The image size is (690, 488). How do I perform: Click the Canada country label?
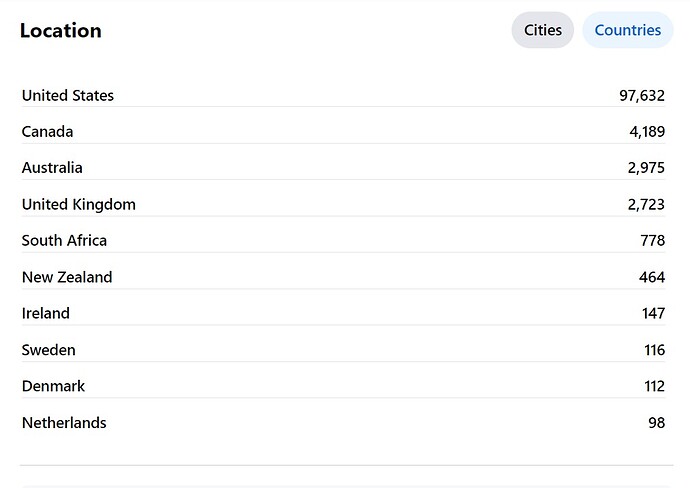[48, 132]
